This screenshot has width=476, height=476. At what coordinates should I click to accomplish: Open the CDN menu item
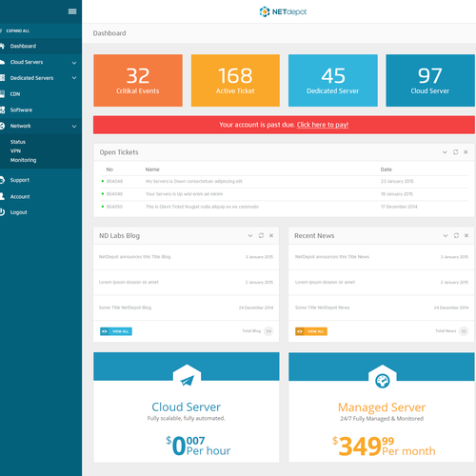[x=41, y=94]
